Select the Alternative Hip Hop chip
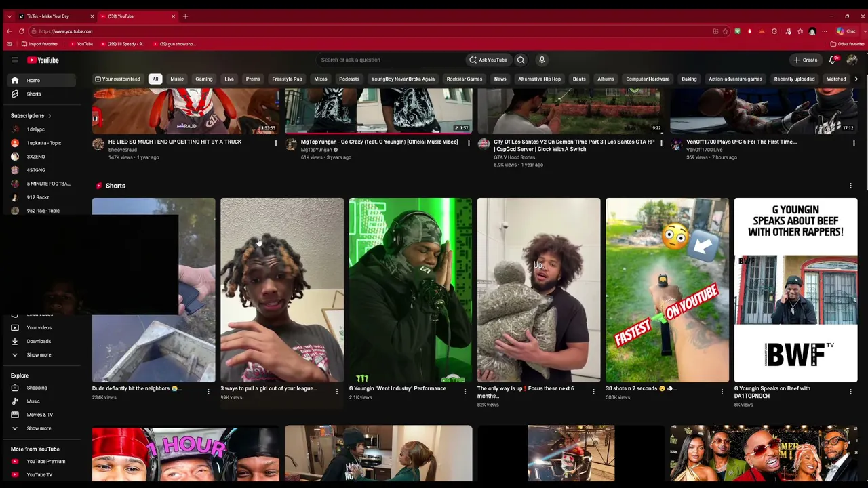Viewport: 868px width, 488px height. (539, 79)
